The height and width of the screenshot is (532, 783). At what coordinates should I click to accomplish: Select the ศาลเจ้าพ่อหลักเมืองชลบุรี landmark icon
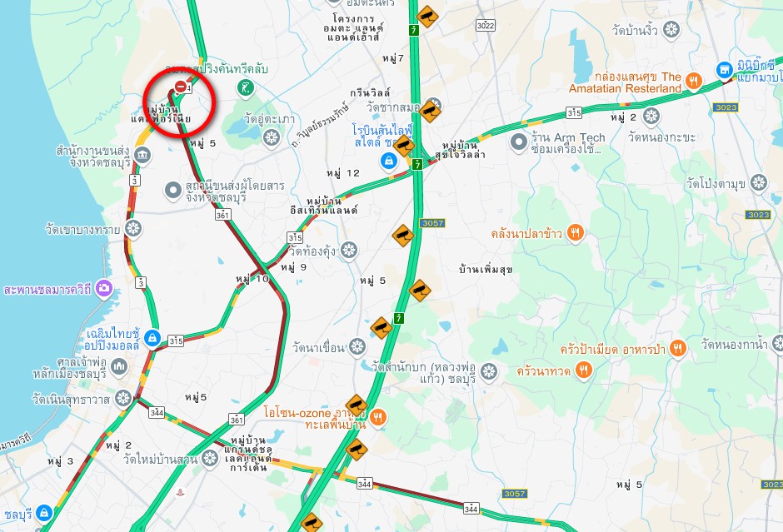pyautogui.click(x=119, y=367)
